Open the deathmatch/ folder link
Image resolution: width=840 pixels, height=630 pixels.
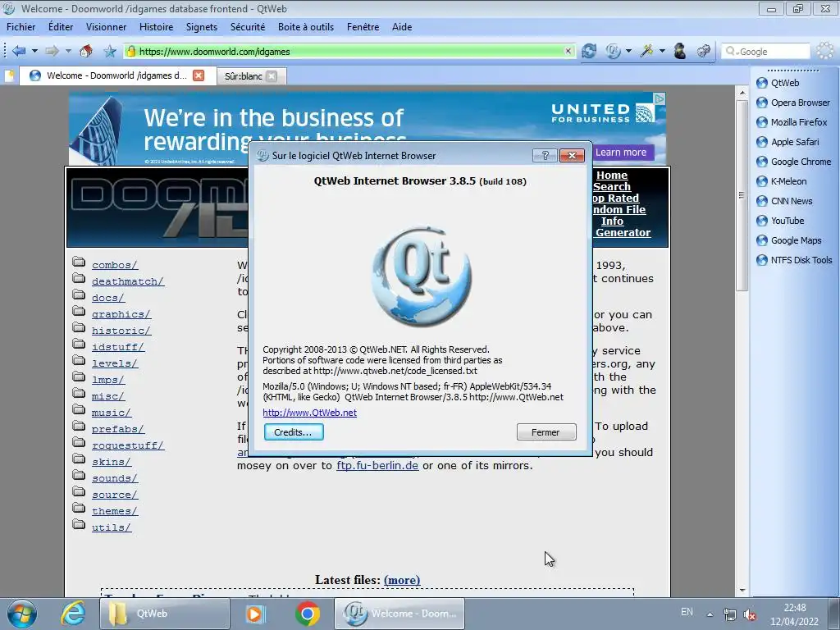tap(127, 281)
